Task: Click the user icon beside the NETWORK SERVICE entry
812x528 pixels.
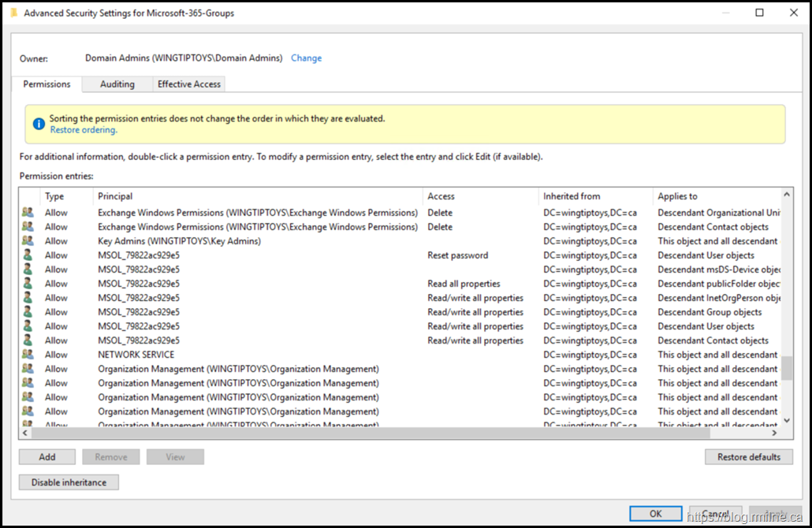Action: tap(28, 355)
